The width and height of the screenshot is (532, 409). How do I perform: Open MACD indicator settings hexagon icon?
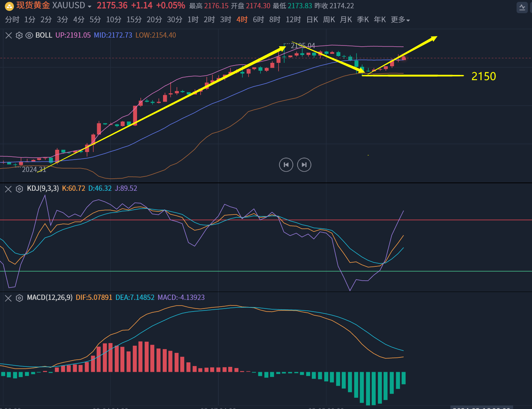click(x=19, y=298)
